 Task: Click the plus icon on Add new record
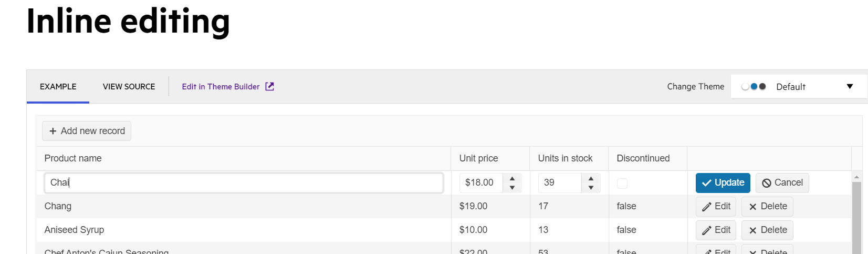click(x=53, y=131)
